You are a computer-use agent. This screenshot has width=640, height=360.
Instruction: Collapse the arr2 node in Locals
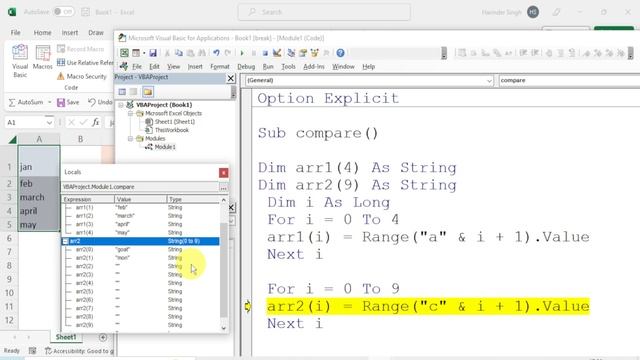click(x=66, y=241)
